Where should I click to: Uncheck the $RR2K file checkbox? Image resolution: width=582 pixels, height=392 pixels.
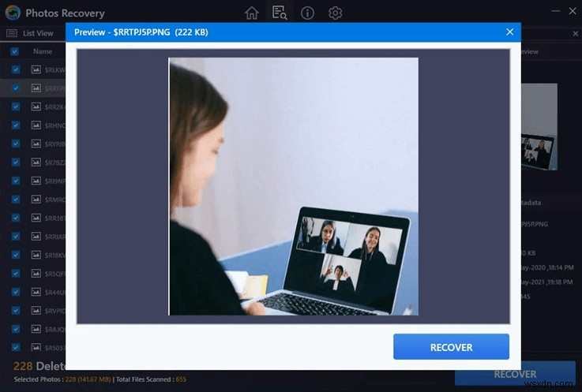click(x=15, y=106)
